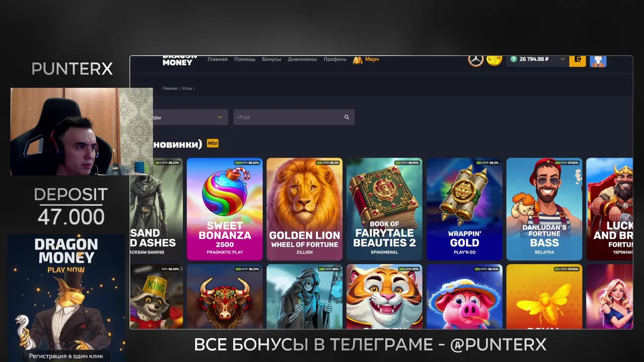Open the tiger game card

click(x=384, y=297)
